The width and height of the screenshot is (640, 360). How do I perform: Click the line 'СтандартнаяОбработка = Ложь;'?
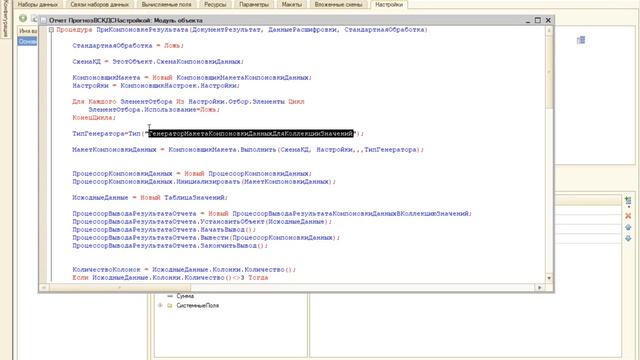(128, 46)
